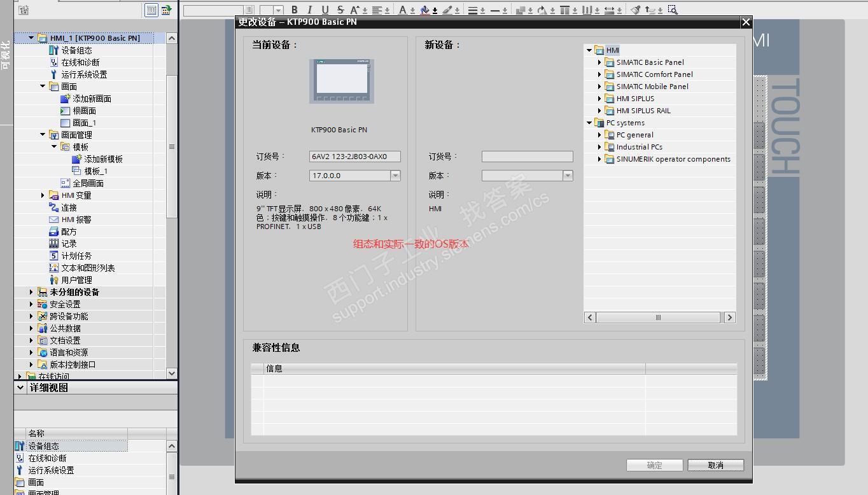
Task: Select 在线和诊断 in the 详细视图 list
Action: [x=47, y=458]
